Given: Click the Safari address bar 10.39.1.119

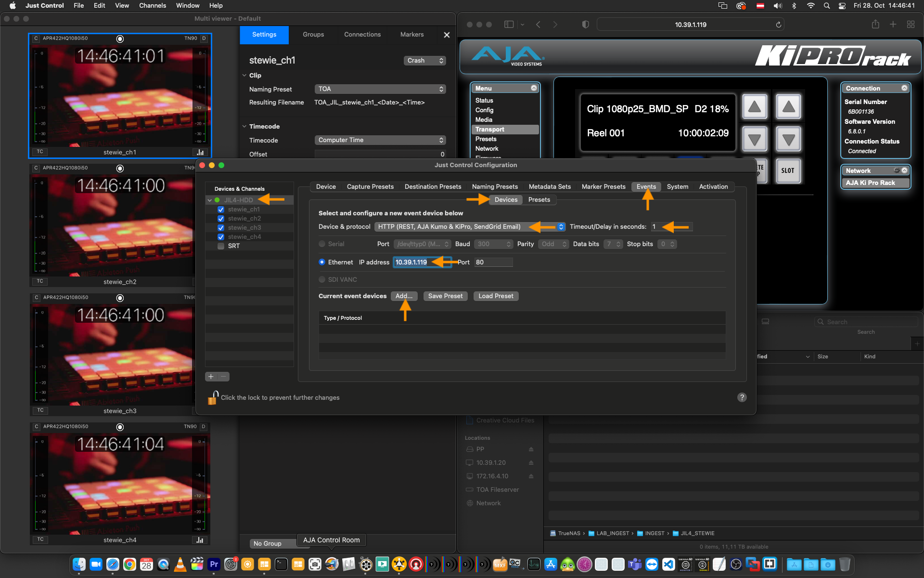Looking at the screenshot, I should [690, 25].
